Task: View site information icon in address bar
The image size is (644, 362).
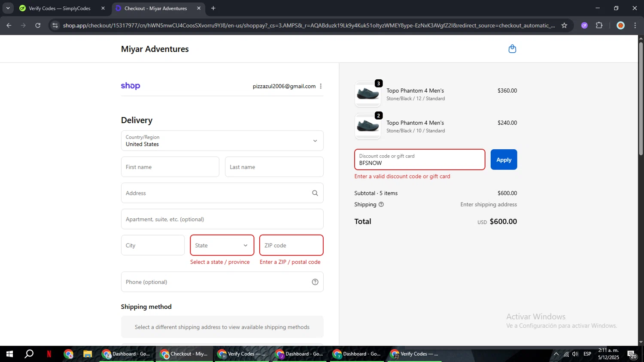Action: 55,25
